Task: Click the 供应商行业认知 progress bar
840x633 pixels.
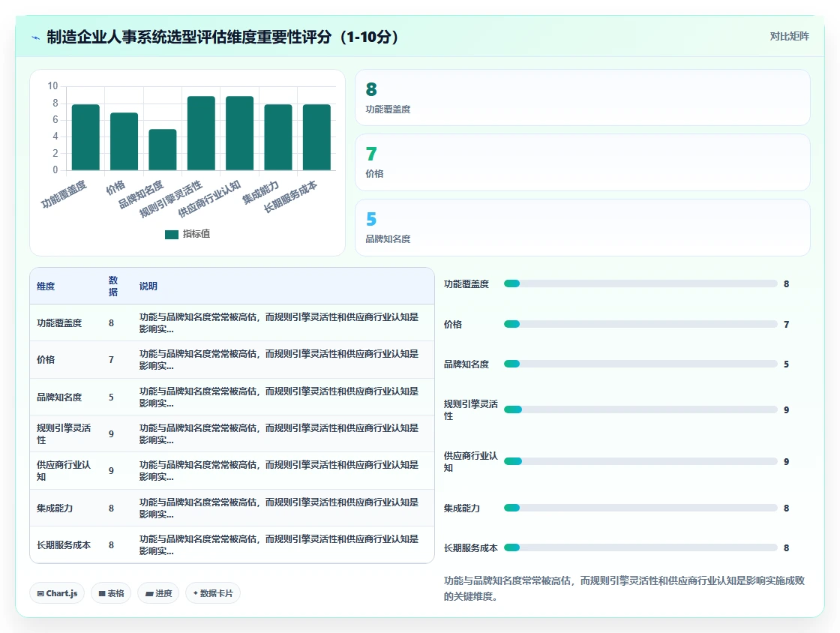Action: tap(640, 462)
